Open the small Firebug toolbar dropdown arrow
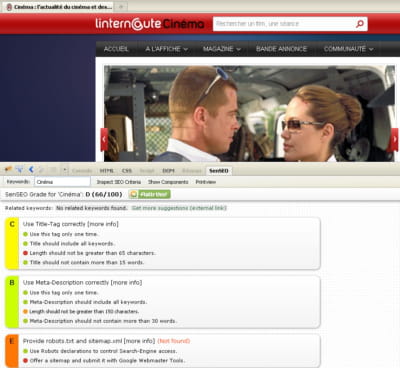This screenshot has width=400, height=368. [65, 170]
